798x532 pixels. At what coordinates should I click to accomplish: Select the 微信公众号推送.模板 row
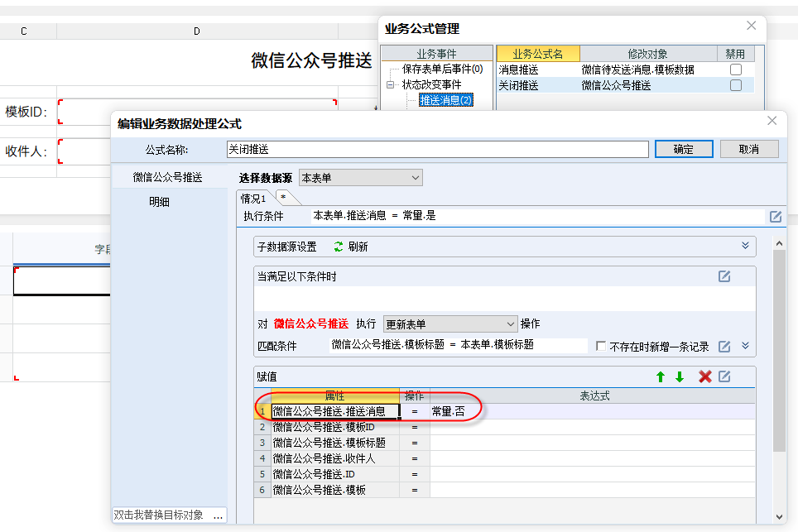504,491
